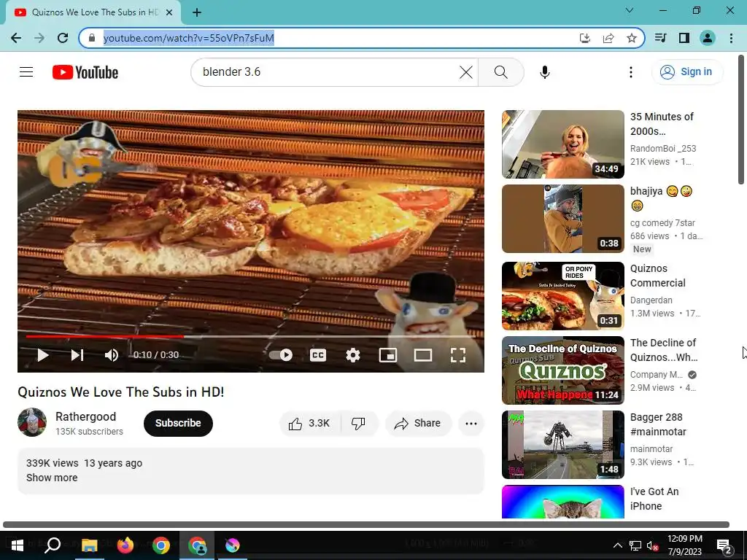The width and height of the screenshot is (747, 560).
Task: View site information via the lock icon
Action: click(92, 38)
